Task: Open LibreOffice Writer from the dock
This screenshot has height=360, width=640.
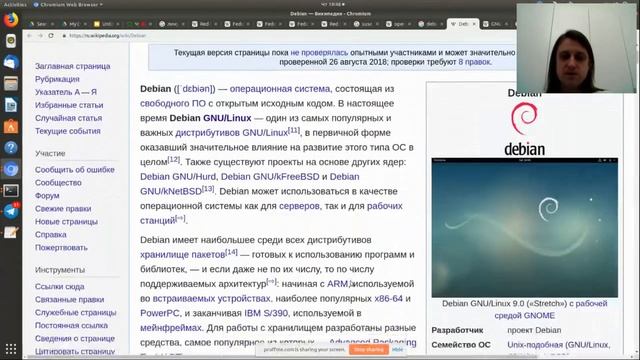Action: click(x=11, y=105)
